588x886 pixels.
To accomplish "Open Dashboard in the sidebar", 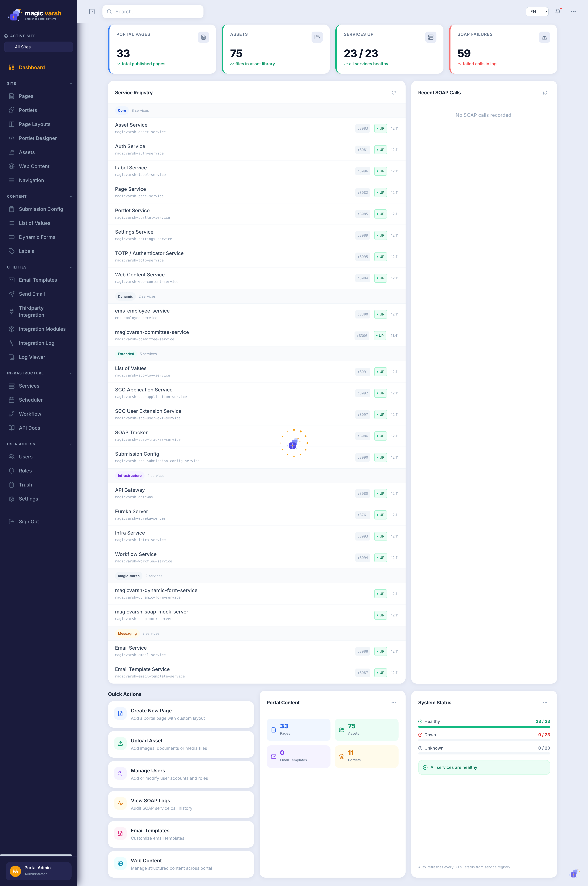I will click(38, 68).
